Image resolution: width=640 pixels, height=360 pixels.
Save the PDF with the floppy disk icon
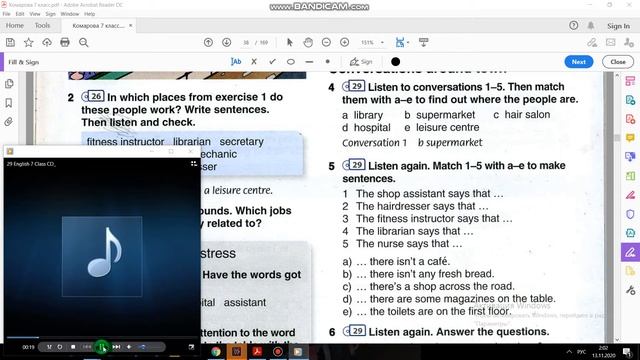coord(10,42)
